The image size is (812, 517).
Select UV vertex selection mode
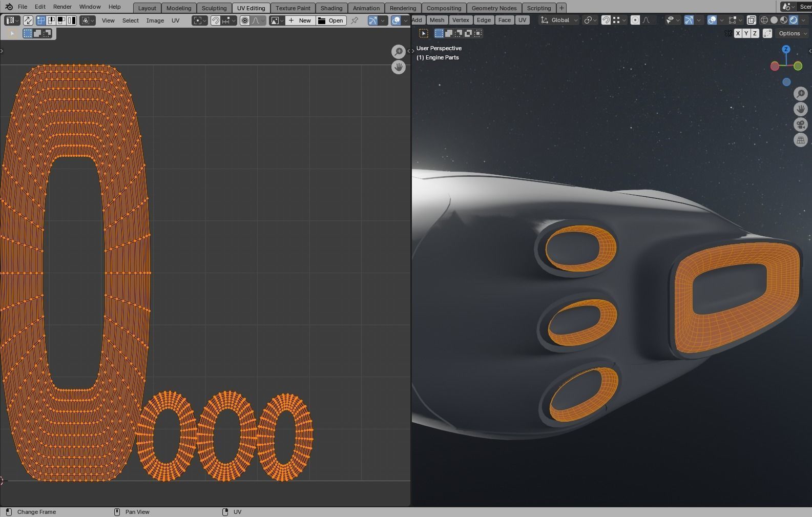[40, 20]
